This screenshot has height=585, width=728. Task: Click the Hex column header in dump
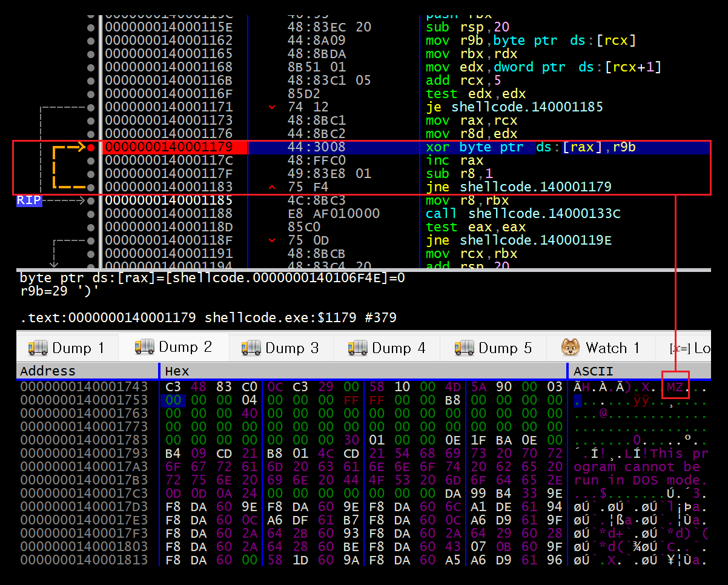point(177,371)
